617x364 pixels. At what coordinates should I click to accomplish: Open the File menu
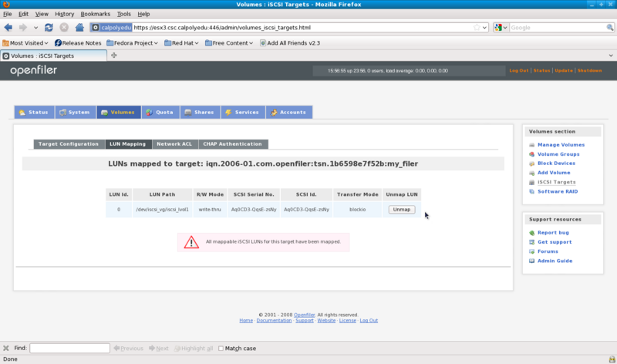click(8, 14)
